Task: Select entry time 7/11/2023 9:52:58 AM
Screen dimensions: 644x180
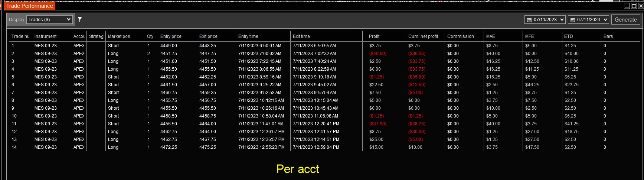Action: [260, 93]
